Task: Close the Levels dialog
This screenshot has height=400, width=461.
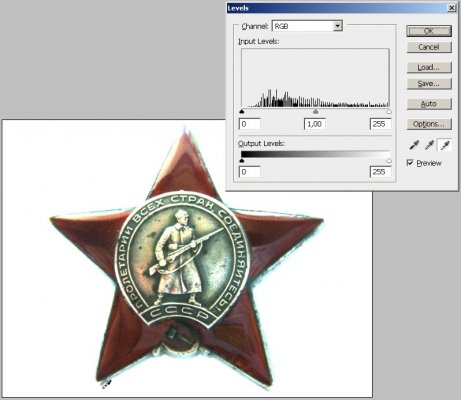Action: pos(452,8)
